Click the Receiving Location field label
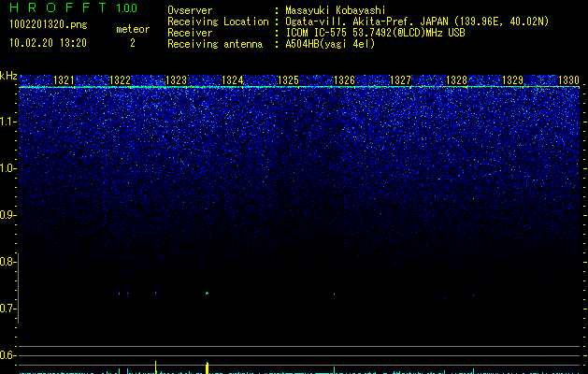 click(218, 22)
